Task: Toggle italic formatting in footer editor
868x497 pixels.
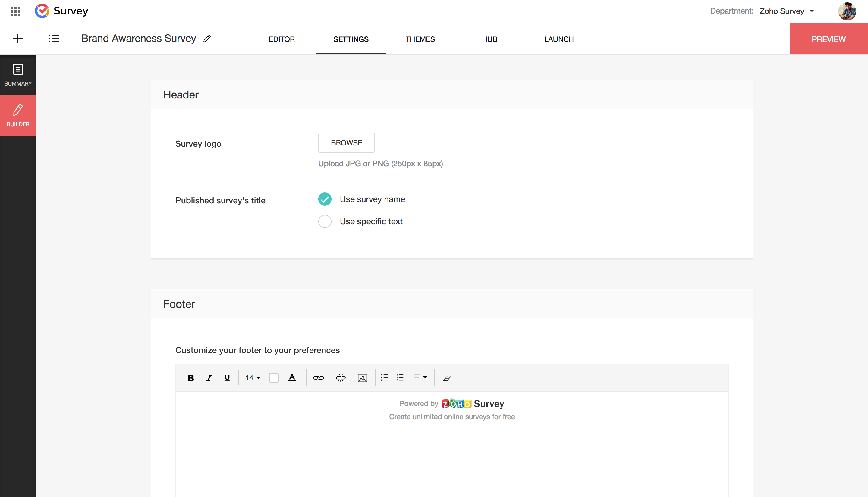Action: click(209, 378)
